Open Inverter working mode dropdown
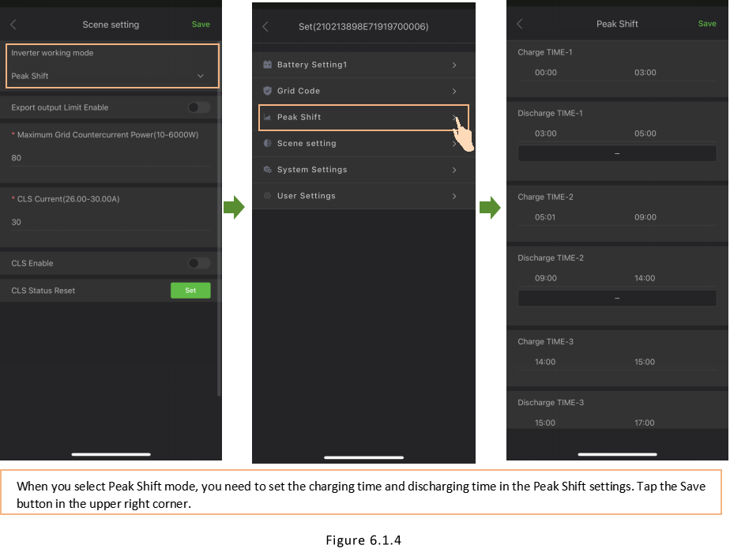 200,76
